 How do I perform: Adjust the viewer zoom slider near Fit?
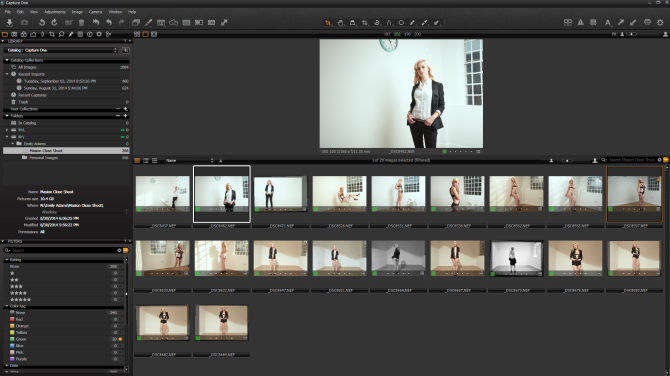[631, 34]
